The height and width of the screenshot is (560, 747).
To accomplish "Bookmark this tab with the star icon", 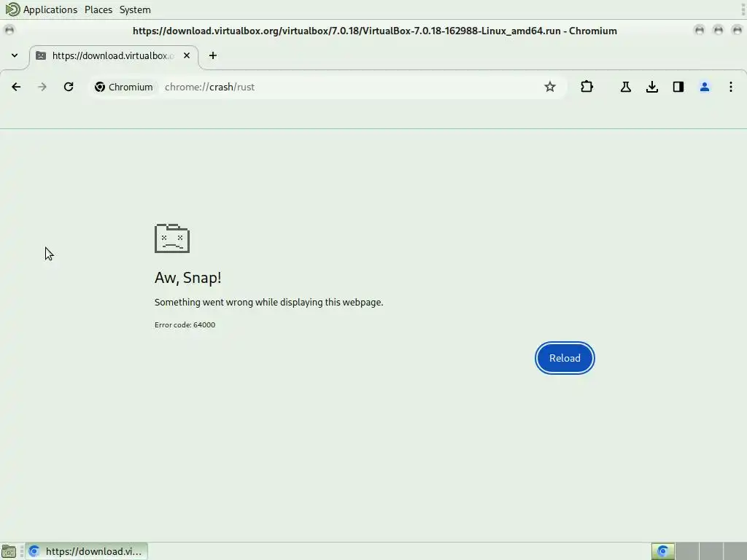I will (x=550, y=87).
